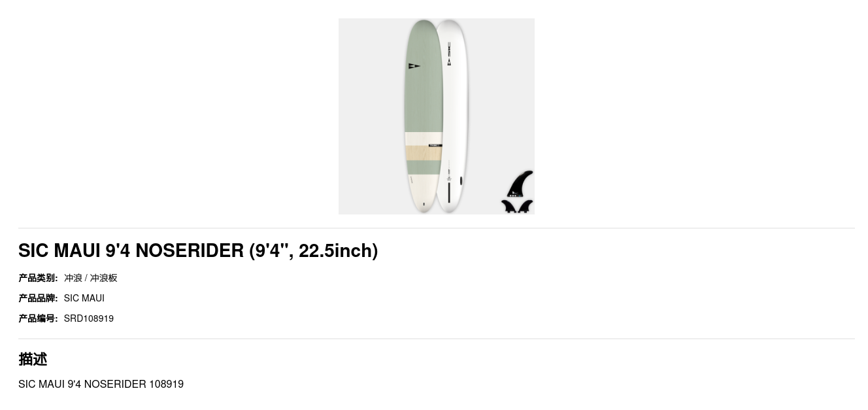
Task: Click the description text SIC MAUI 9'4 NOSERIDER 108919
Action: tap(101, 384)
